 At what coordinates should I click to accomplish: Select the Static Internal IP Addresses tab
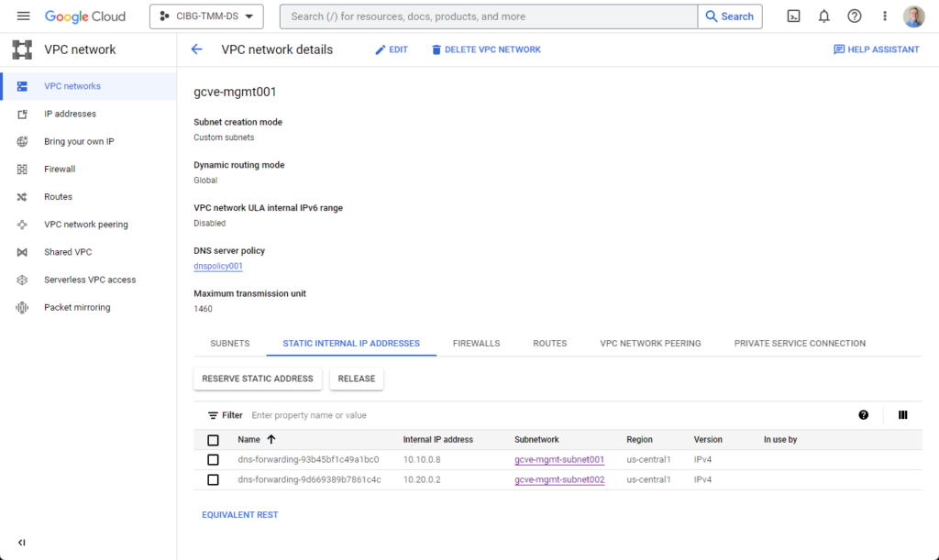pos(351,344)
